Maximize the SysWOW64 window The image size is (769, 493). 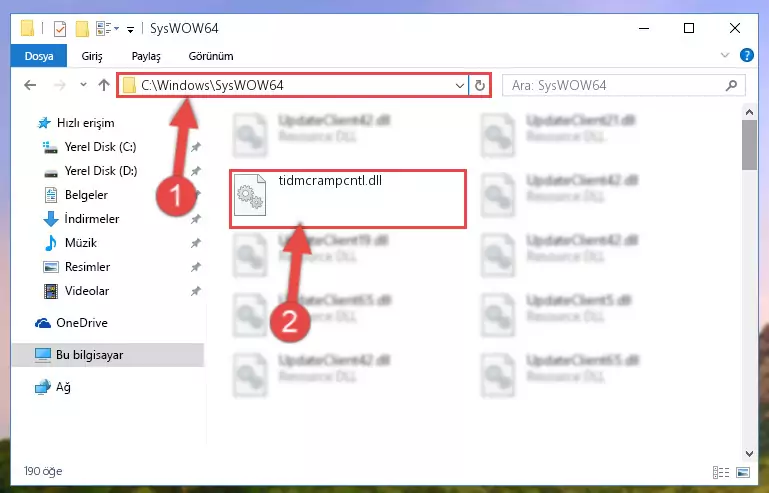(x=689, y=28)
